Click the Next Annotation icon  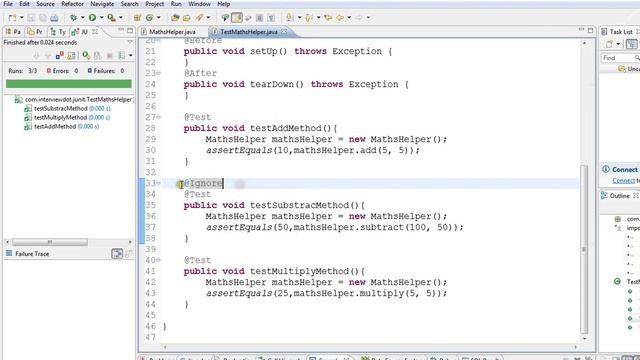[x=290, y=18]
